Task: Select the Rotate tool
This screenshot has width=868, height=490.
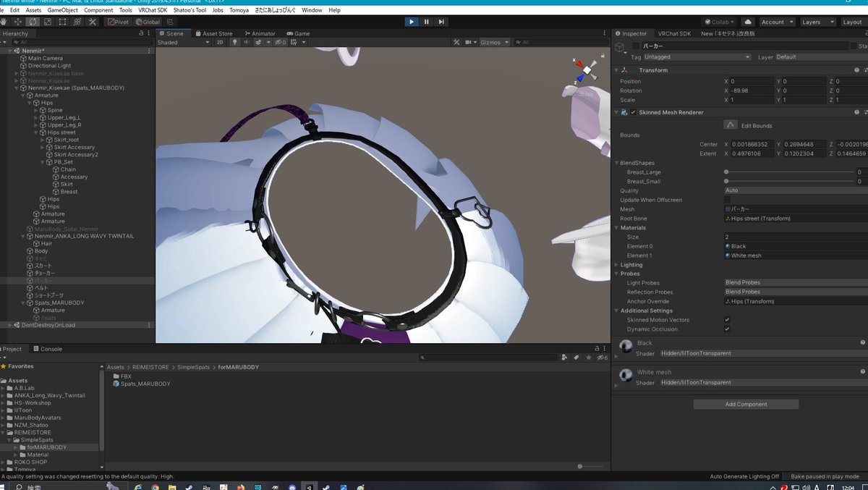Action: pos(33,22)
